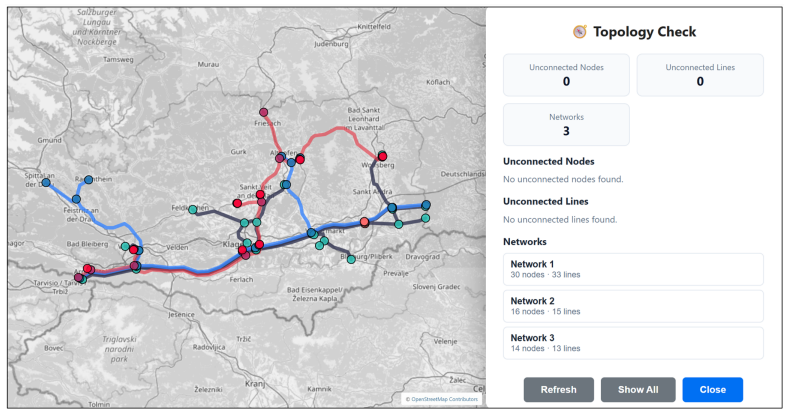This screenshot has height=415, width=789.
Task: Select Network 3 with 14 nodes
Action: [x=633, y=343]
